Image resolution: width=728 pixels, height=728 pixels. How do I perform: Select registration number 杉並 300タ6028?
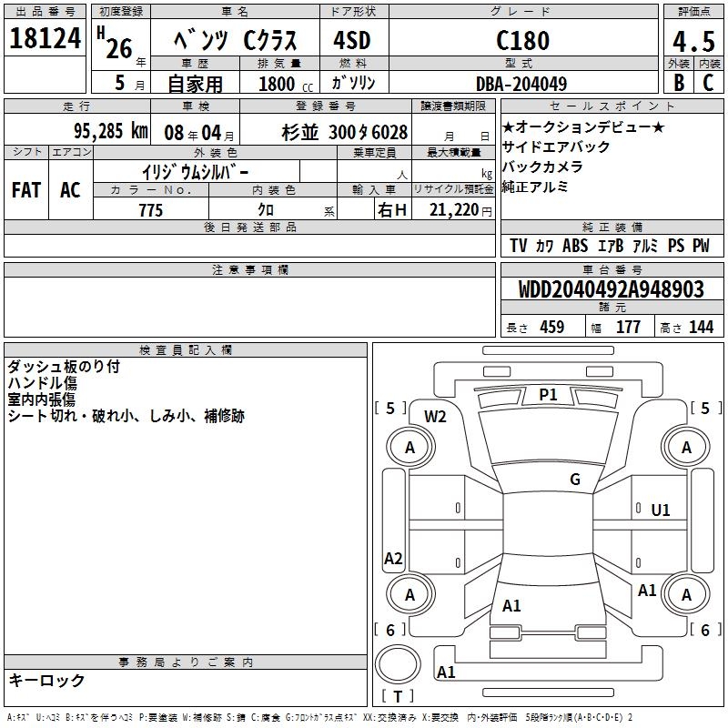[x=345, y=132]
